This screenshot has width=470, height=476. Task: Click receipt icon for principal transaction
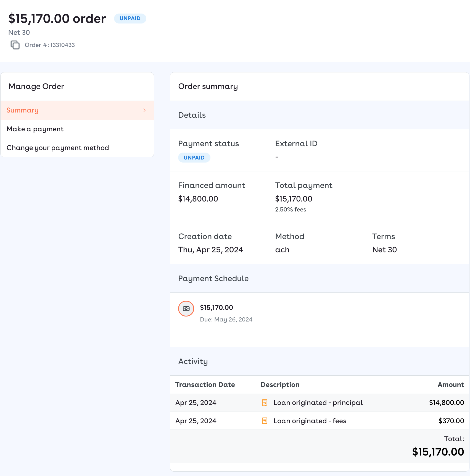pos(265,403)
